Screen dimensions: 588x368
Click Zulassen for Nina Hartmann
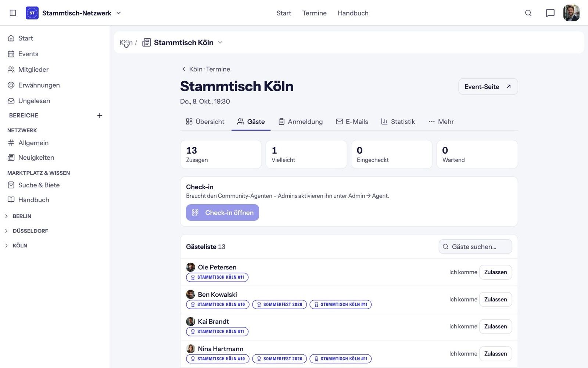[x=495, y=354]
